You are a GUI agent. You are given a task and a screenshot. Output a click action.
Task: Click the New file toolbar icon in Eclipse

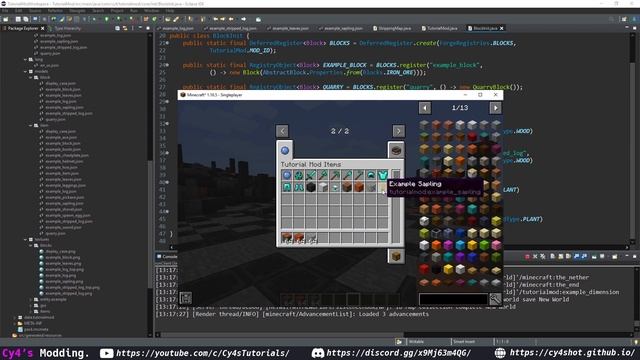coord(6,19)
